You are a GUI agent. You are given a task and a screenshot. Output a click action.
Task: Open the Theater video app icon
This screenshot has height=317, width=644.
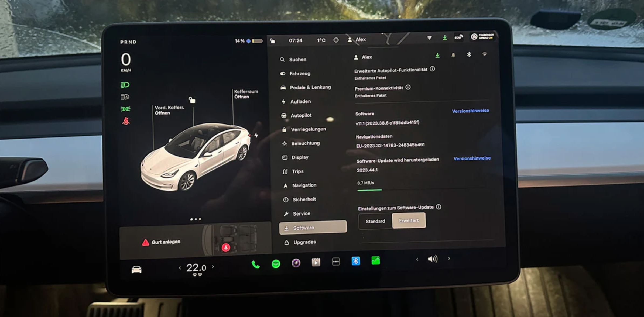[x=316, y=262]
